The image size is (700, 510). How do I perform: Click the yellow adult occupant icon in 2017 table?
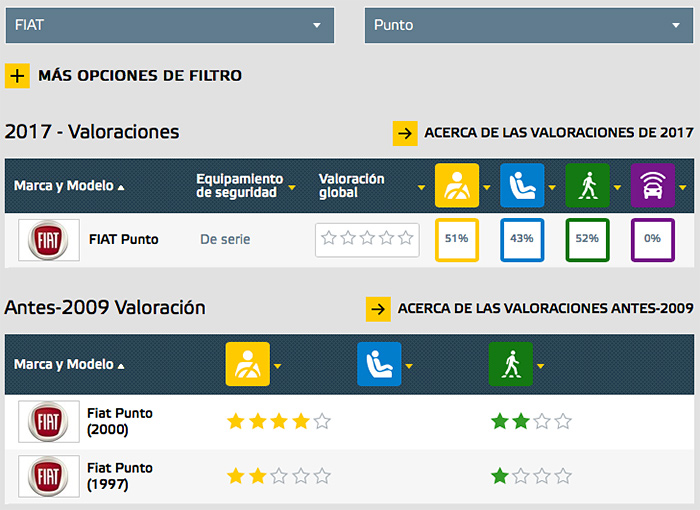457,186
